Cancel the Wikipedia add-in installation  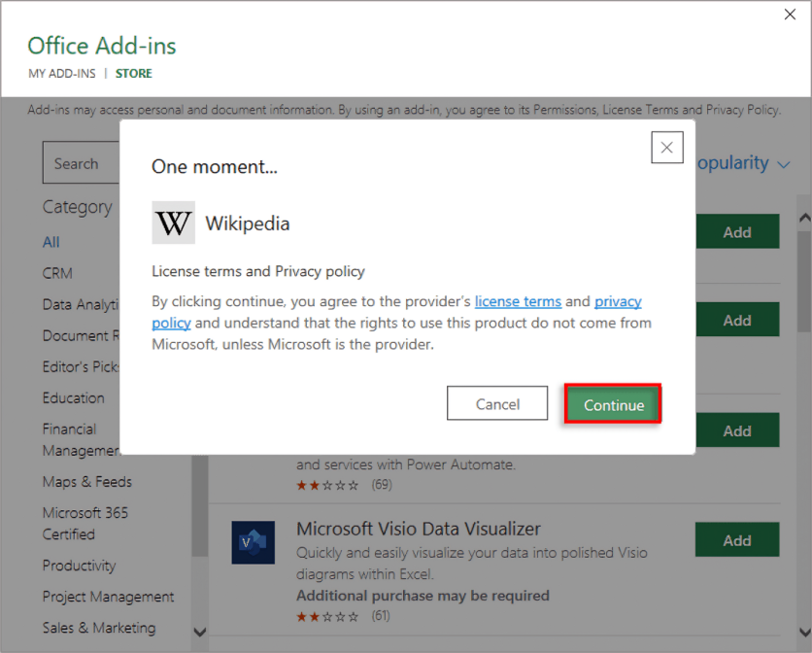[x=497, y=403]
